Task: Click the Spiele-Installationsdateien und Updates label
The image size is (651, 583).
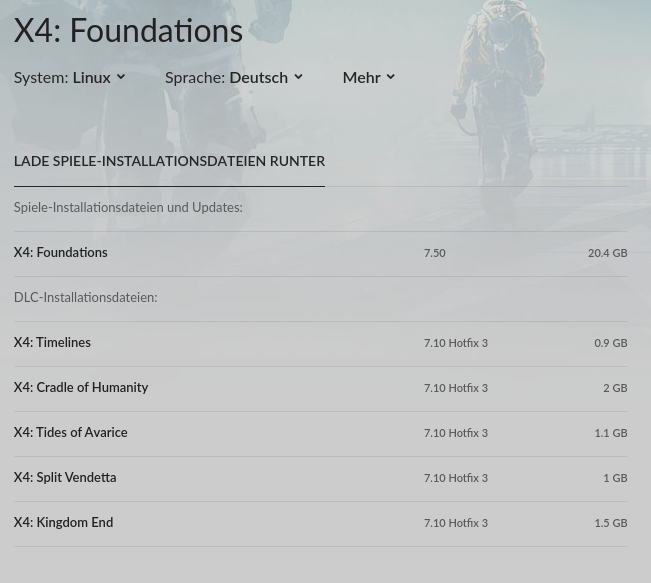Action: click(x=128, y=207)
